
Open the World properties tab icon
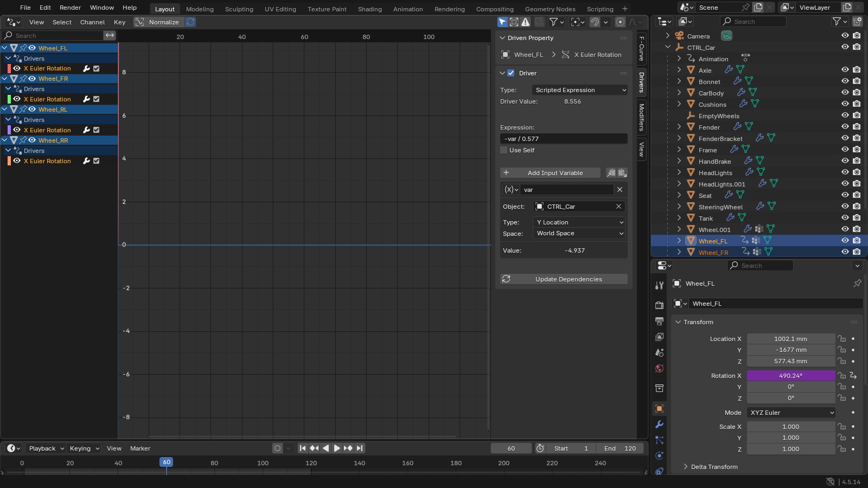pos(659,369)
